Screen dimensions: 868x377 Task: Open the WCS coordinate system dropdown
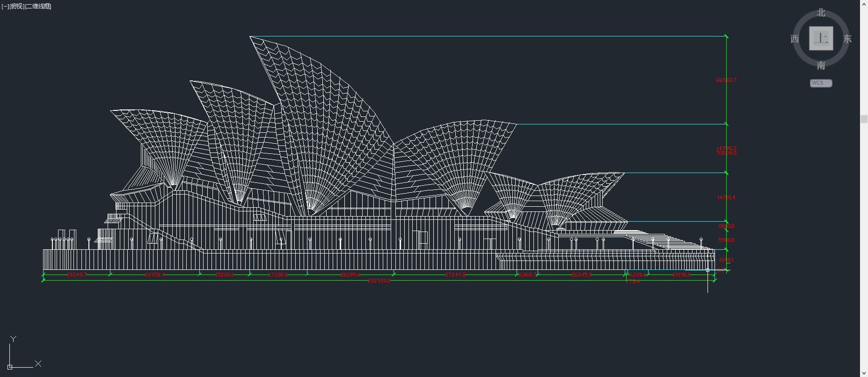(821, 83)
